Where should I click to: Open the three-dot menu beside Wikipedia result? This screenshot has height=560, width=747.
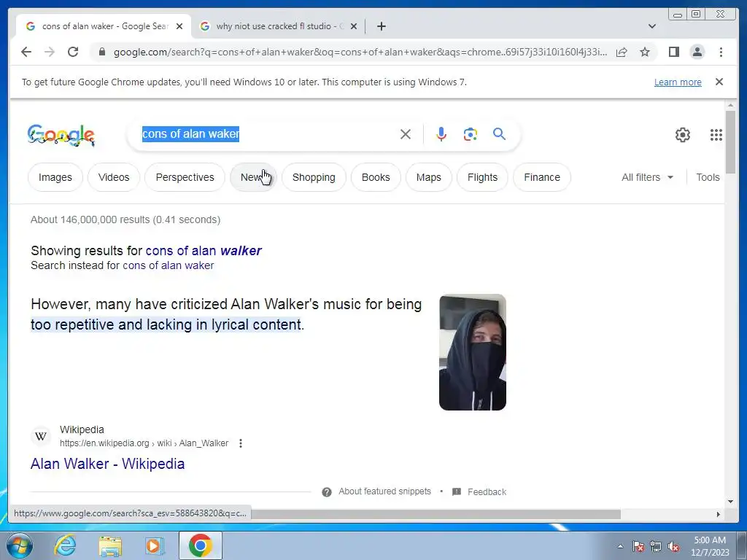[x=241, y=443]
